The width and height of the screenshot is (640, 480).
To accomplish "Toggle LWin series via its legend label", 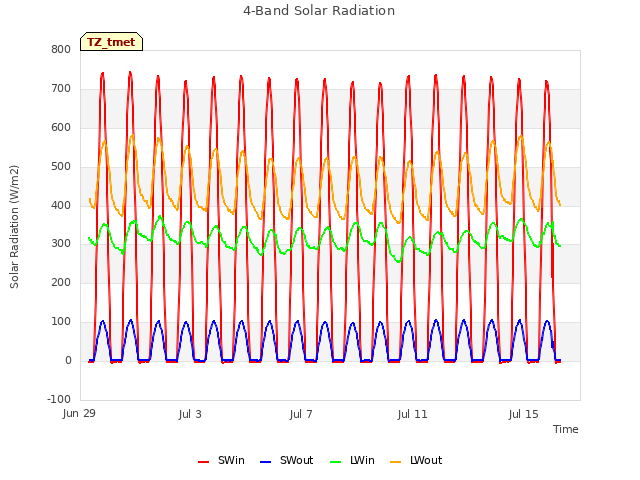I will coord(362,460).
